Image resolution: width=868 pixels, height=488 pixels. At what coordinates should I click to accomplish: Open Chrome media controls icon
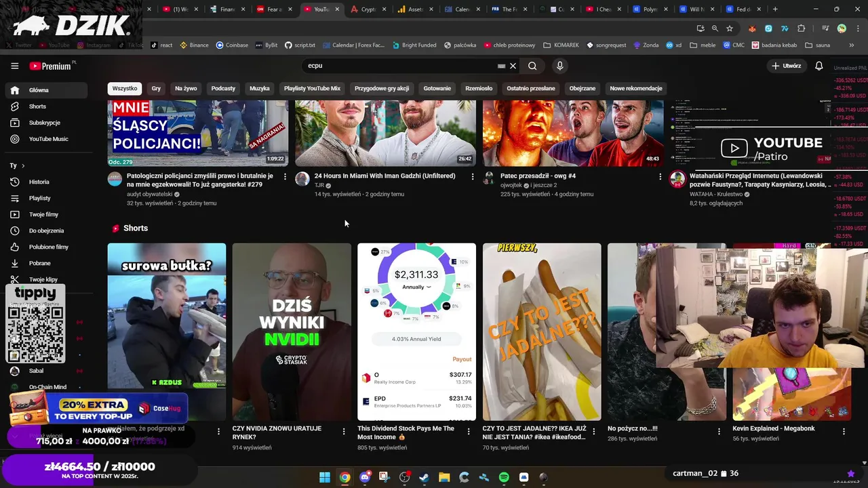(x=825, y=28)
